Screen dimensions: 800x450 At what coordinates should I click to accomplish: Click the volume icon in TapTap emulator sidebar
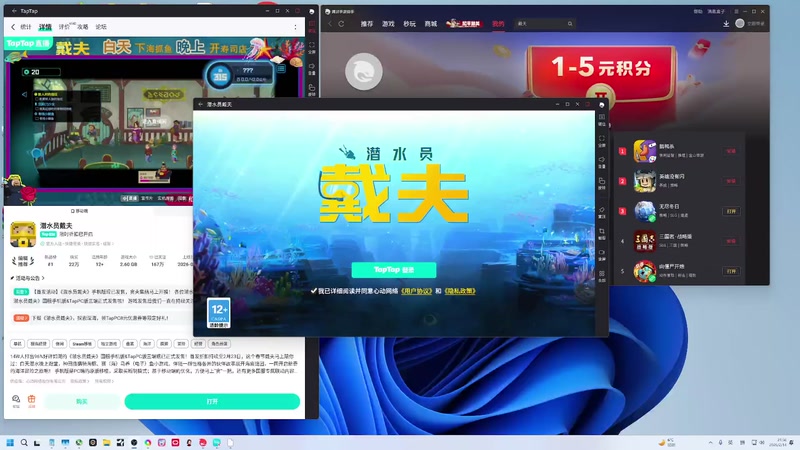click(312, 68)
